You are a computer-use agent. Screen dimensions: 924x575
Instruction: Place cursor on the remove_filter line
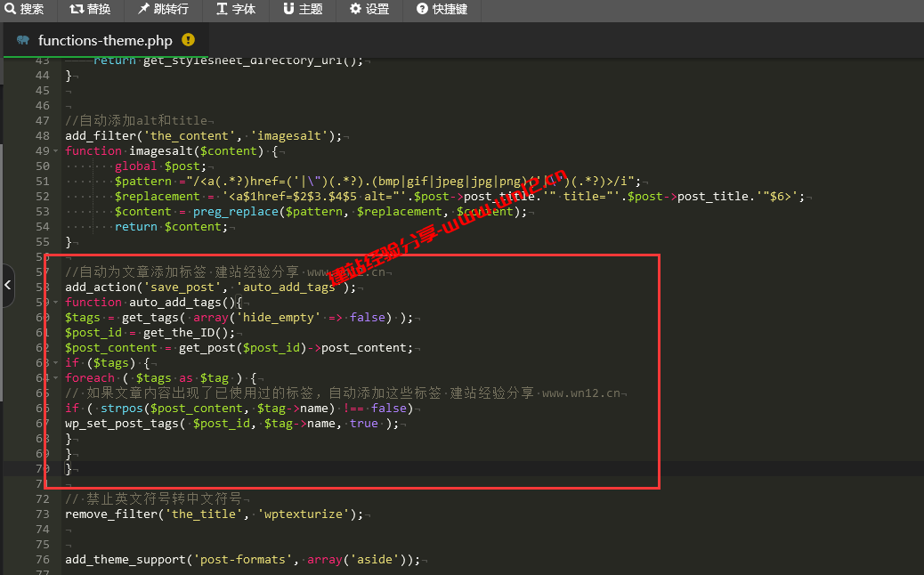pyautogui.click(x=214, y=514)
